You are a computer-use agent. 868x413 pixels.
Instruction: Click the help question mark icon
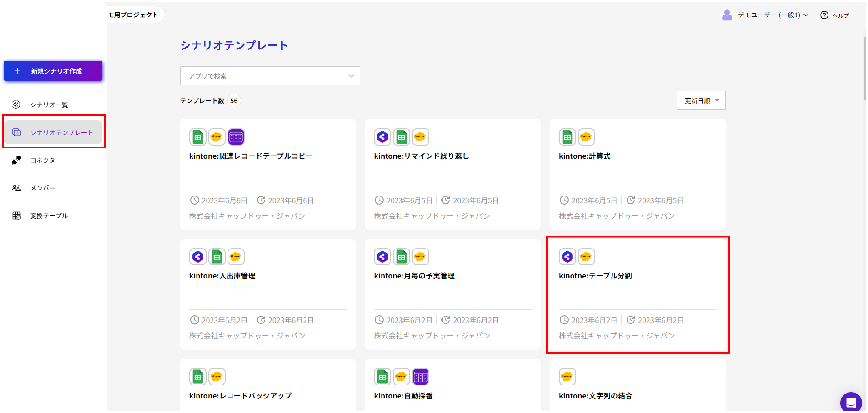pyautogui.click(x=824, y=15)
